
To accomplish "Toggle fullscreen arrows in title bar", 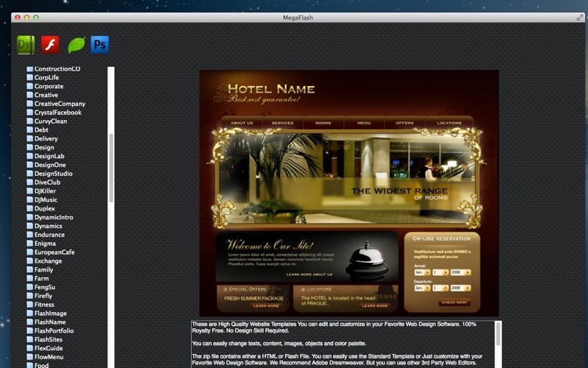I will pos(580,17).
